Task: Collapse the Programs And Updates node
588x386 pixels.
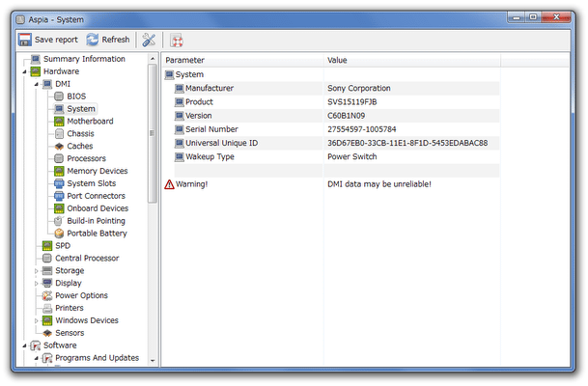Action: [37, 358]
